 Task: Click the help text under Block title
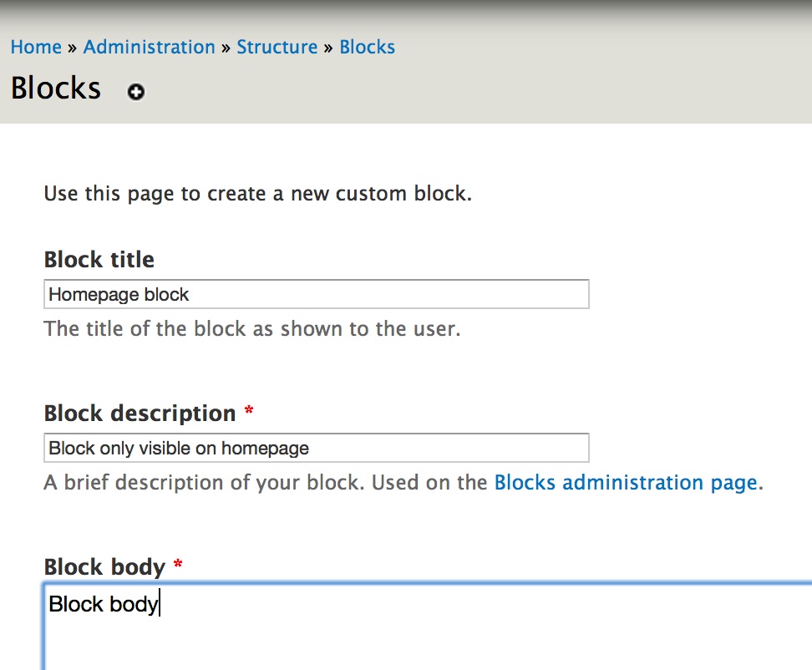click(252, 329)
